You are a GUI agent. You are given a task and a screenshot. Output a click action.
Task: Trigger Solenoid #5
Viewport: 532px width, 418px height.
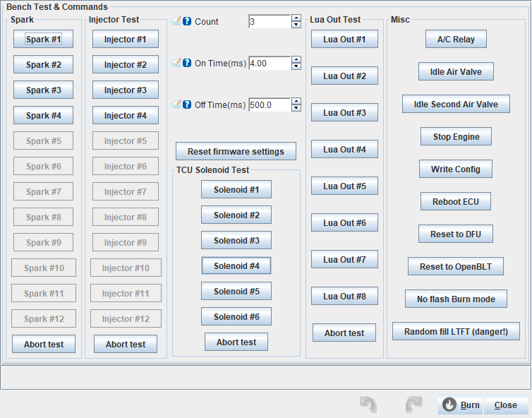click(236, 291)
